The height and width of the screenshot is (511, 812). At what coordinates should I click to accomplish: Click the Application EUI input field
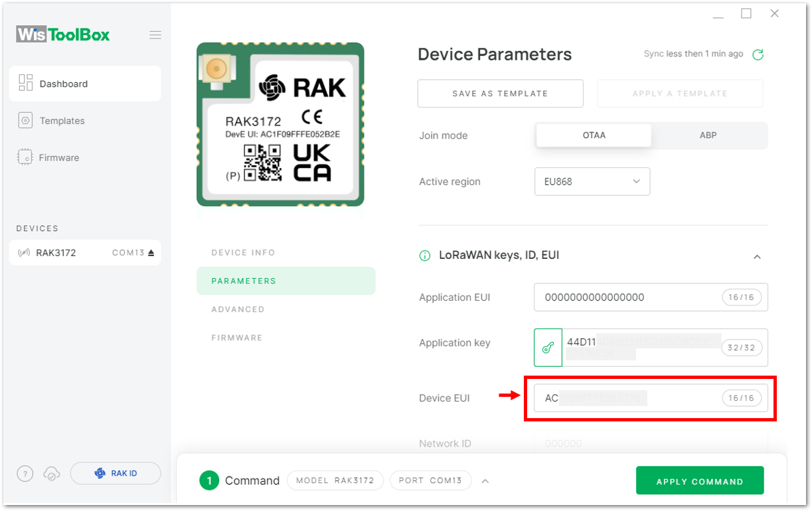coord(651,297)
